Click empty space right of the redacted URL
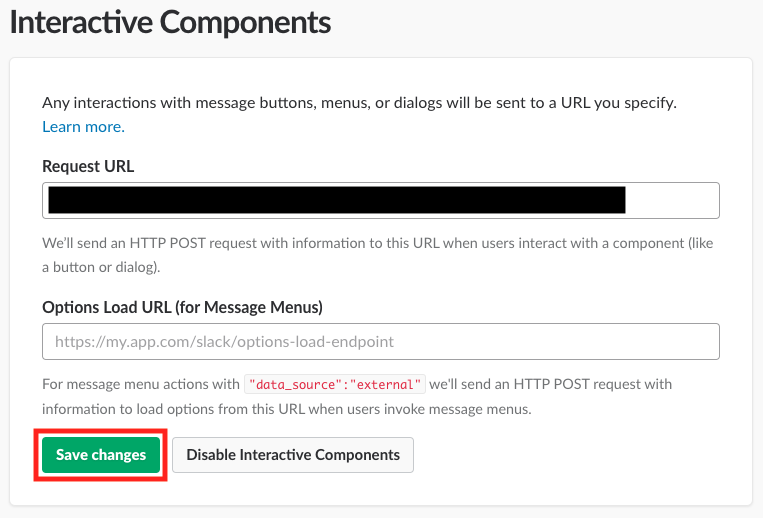This screenshot has height=518, width=763. click(x=670, y=200)
